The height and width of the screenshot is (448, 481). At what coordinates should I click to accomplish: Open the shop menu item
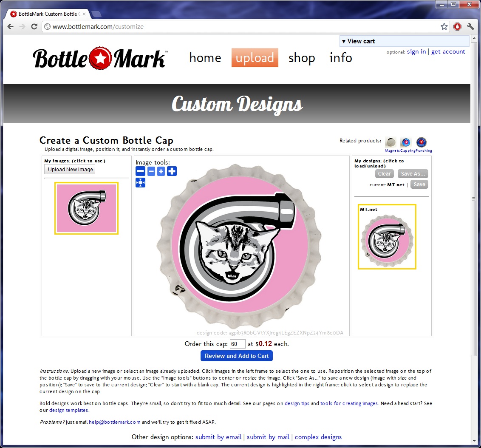point(302,58)
